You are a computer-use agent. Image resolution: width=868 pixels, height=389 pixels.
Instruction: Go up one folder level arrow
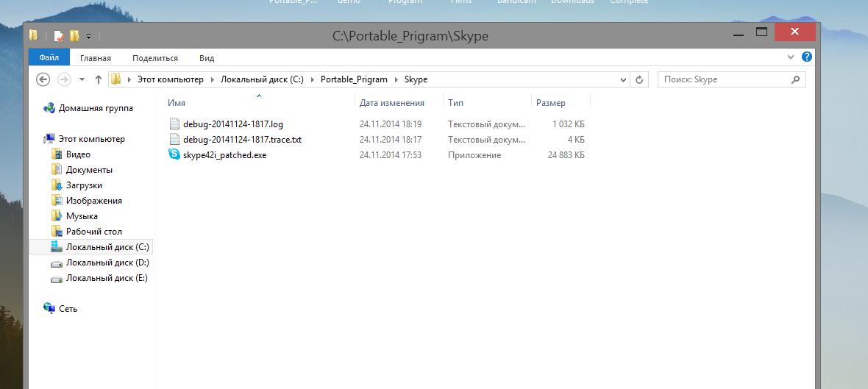tap(99, 79)
